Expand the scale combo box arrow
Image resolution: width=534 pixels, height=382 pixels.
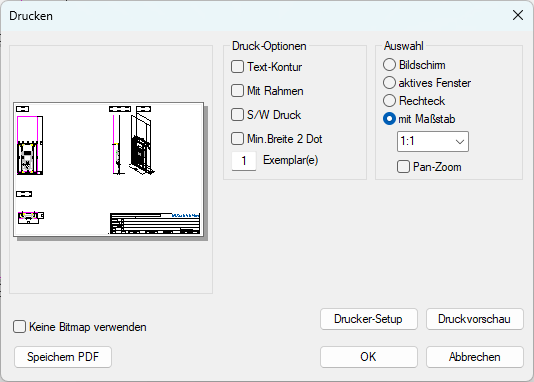click(460, 141)
